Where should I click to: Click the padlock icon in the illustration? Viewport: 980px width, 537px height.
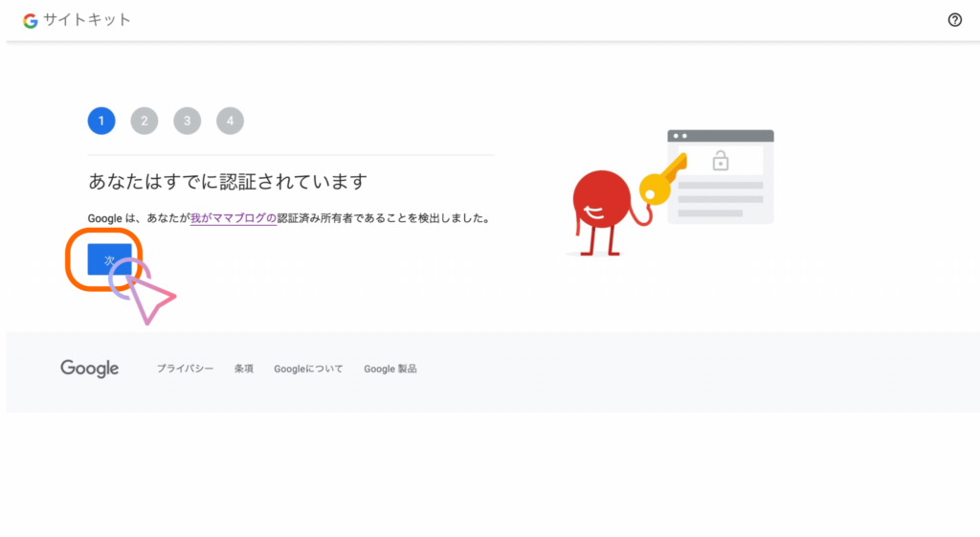pyautogui.click(x=720, y=161)
